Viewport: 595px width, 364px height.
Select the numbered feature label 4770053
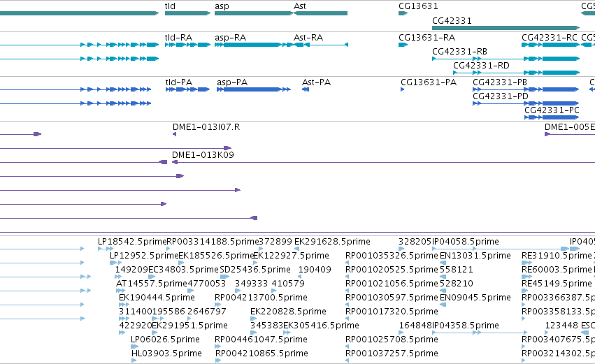coord(206,284)
